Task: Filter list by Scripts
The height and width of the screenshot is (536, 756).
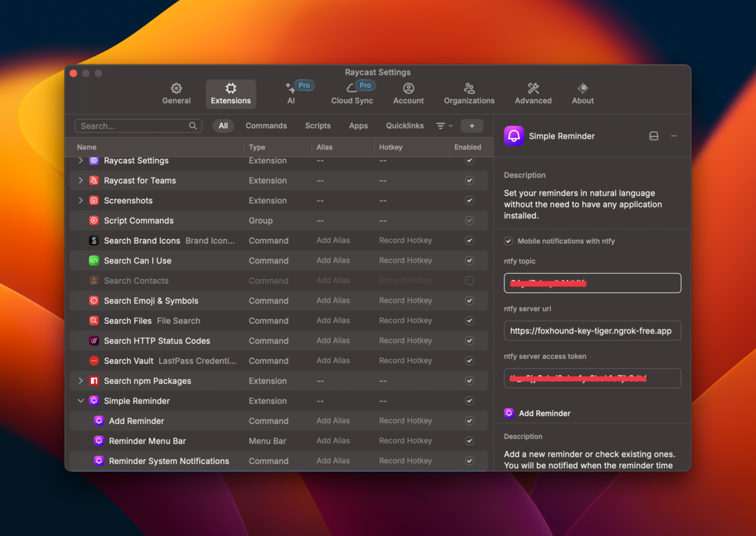Action: [x=317, y=126]
